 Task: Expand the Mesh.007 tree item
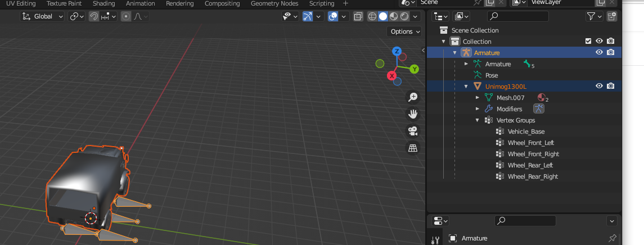[478, 98]
